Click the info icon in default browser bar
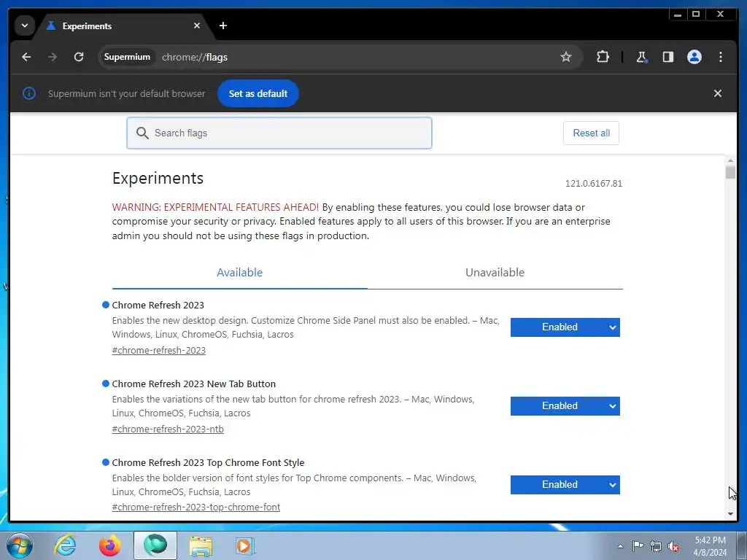 point(29,93)
